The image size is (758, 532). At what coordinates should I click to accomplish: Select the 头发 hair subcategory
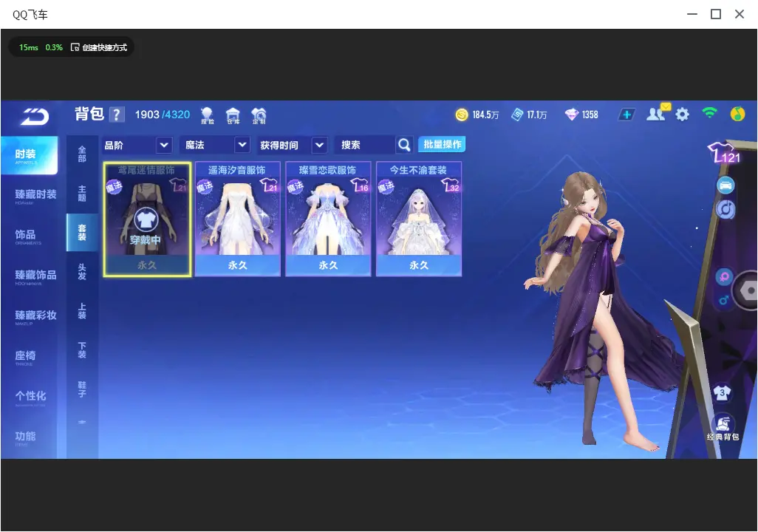(82, 272)
